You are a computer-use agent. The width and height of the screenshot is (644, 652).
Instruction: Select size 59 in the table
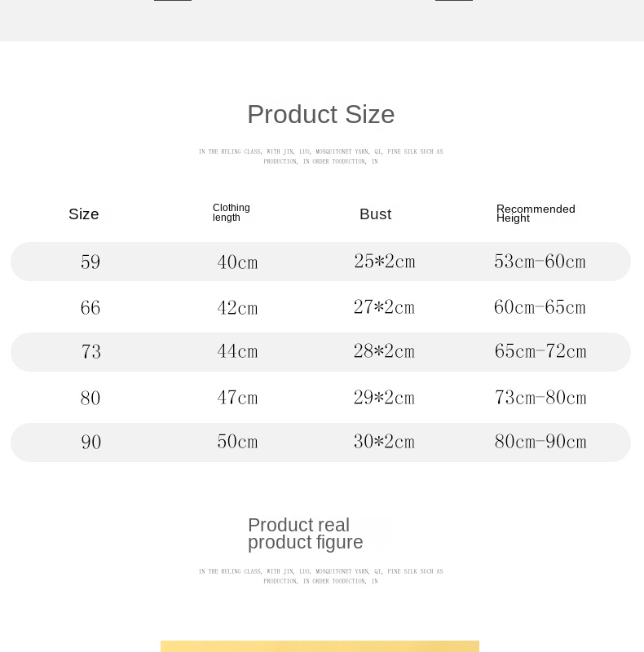pyautogui.click(x=90, y=262)
